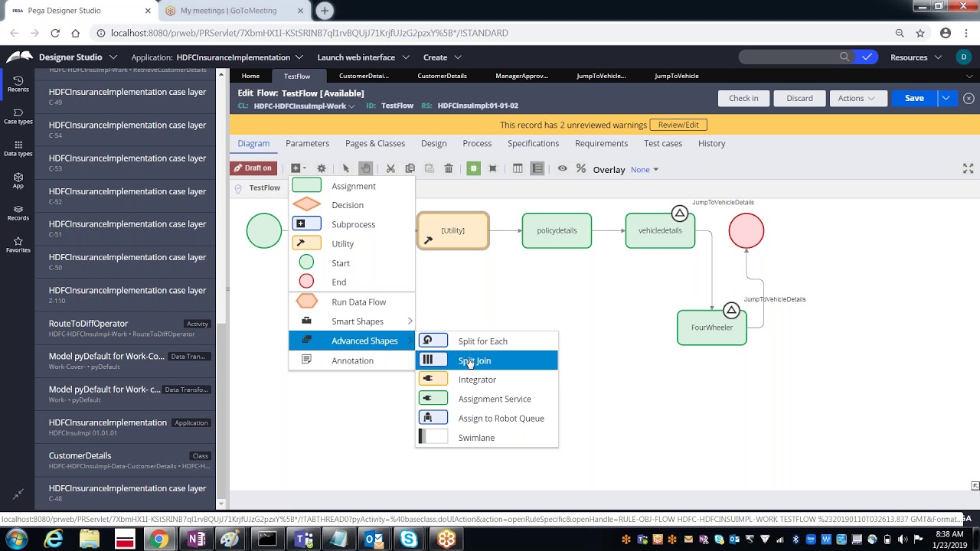Toggle the eye visibility icon

tap(562, 168)
